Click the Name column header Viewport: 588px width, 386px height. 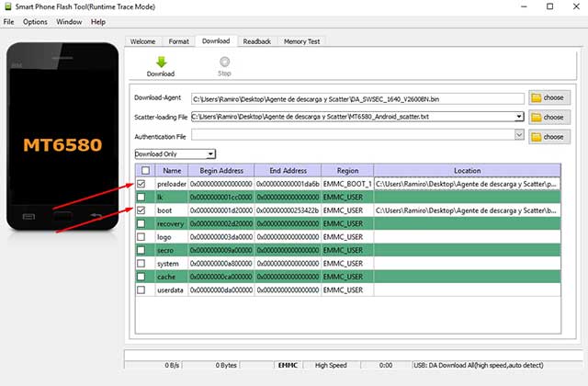click(172, 171)
